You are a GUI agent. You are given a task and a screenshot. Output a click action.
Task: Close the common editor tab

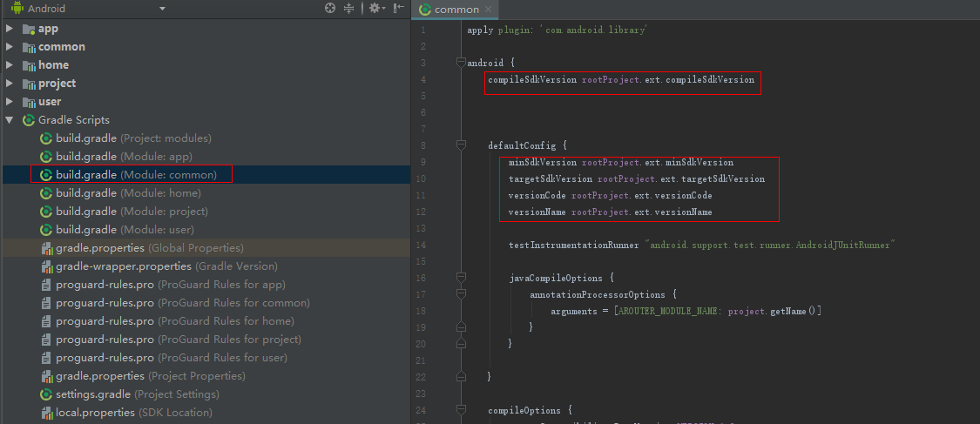pos(488,10)
